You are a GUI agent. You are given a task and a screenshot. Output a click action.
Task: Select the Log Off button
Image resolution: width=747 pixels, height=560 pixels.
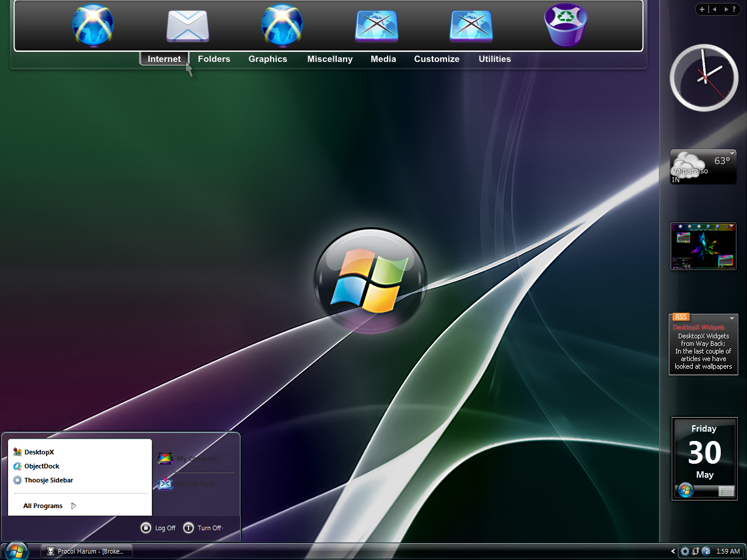158,528
